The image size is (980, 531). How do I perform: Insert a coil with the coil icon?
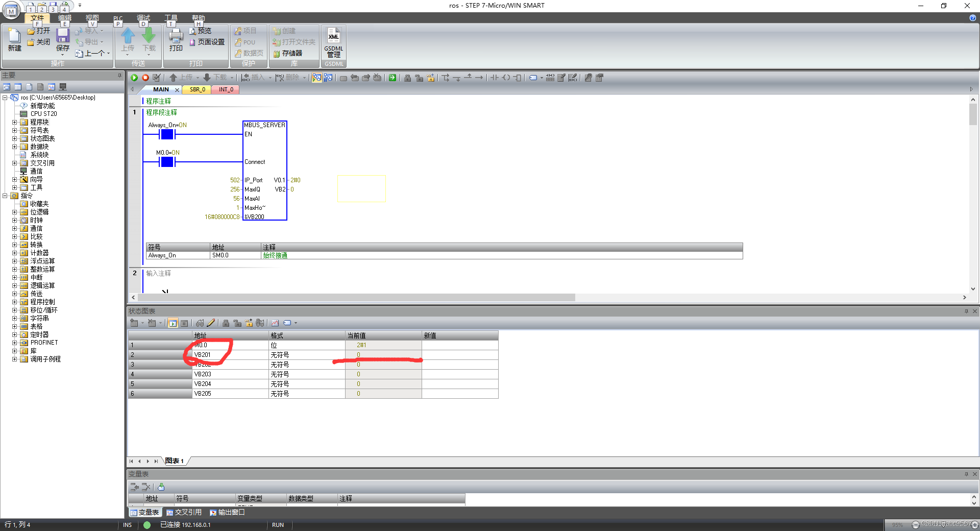[506, 78]
